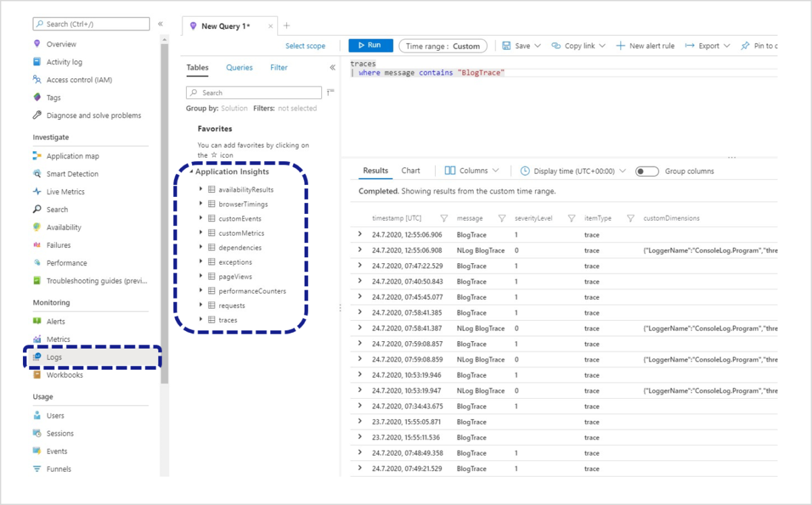This screenshot has width=812, height=505.
Task: Collapse the tables panel with double chevron
Action: pyautogui.click(x=332, y=68)
